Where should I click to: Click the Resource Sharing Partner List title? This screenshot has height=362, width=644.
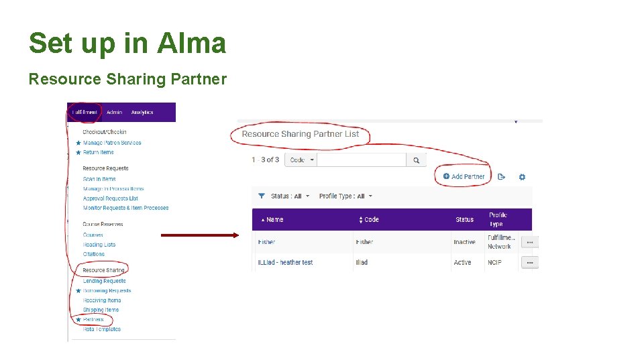point(301,134)
